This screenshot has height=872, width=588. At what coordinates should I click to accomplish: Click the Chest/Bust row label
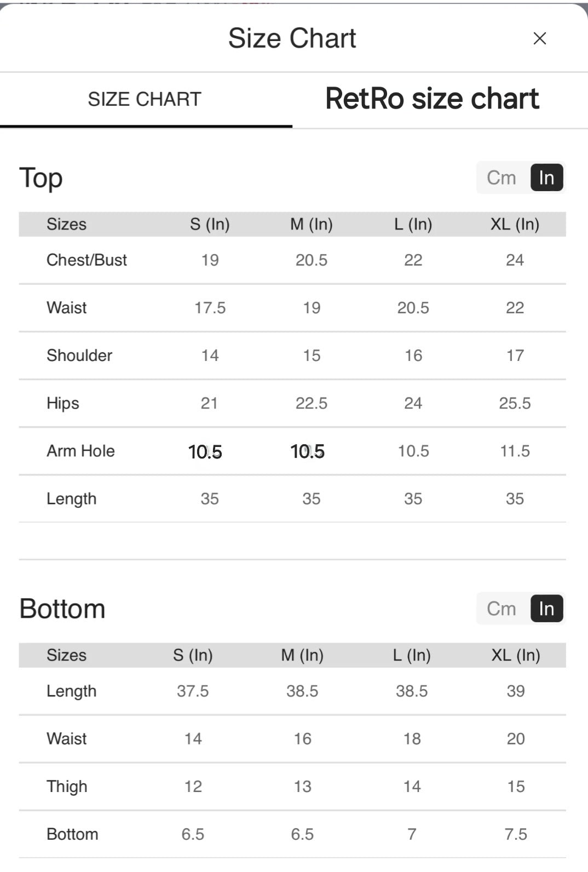coord(87,260)
